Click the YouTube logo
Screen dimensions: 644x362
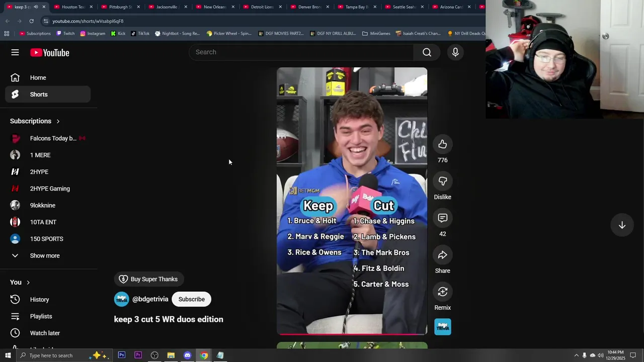49,53
